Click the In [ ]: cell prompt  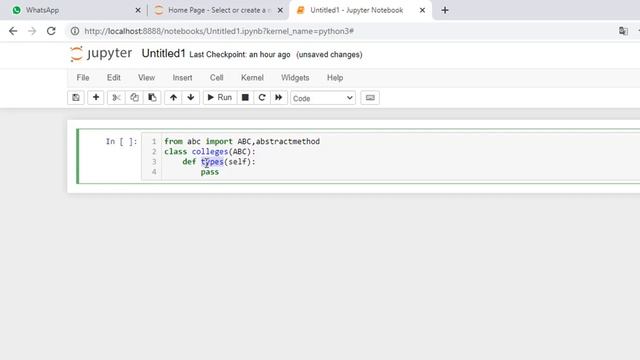[x=121, y=142]
